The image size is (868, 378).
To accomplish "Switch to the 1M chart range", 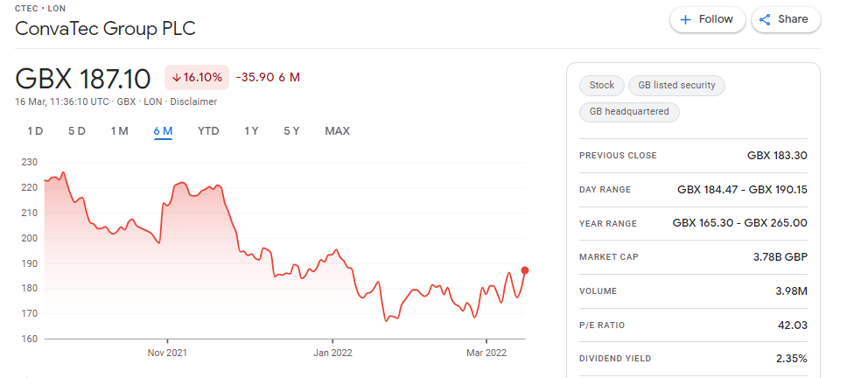I will coord(120,131).
